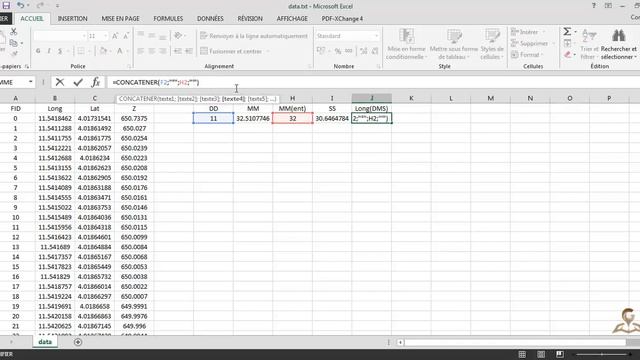Switch to page layout view in status bar

pos(541,354)
